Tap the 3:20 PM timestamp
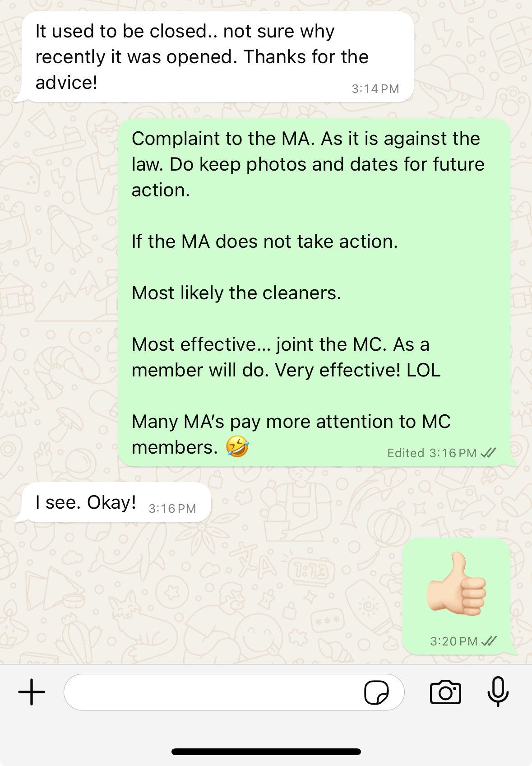The height and width of the screenshot is (766, 532). pos(453,641)
